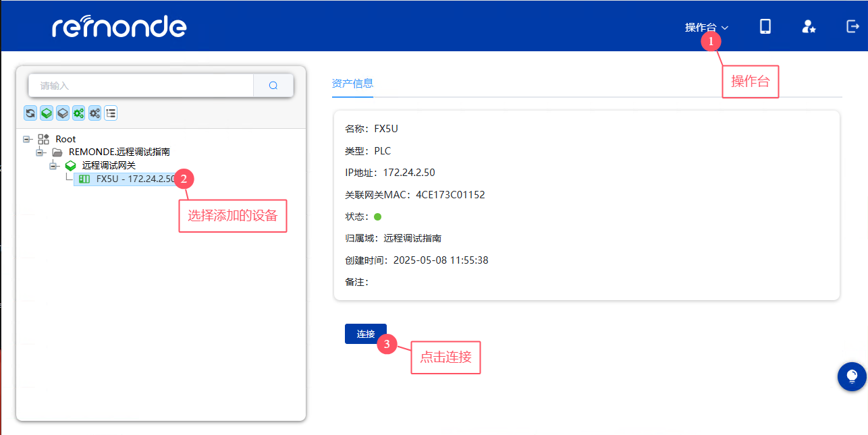Collapse the 远程调试网关 gateway node
Image resolution: width=868 pixels, height=435 pixels.
point(54,165)
